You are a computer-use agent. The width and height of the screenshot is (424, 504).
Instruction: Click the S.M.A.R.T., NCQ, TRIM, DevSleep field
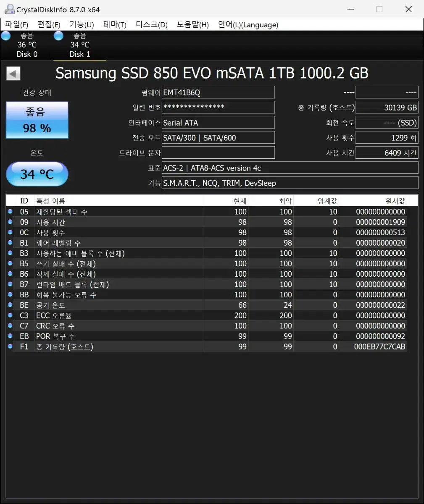click(290, 183)
